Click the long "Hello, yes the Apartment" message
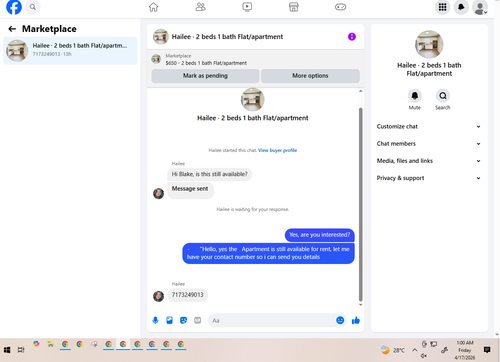 point(268,253)
